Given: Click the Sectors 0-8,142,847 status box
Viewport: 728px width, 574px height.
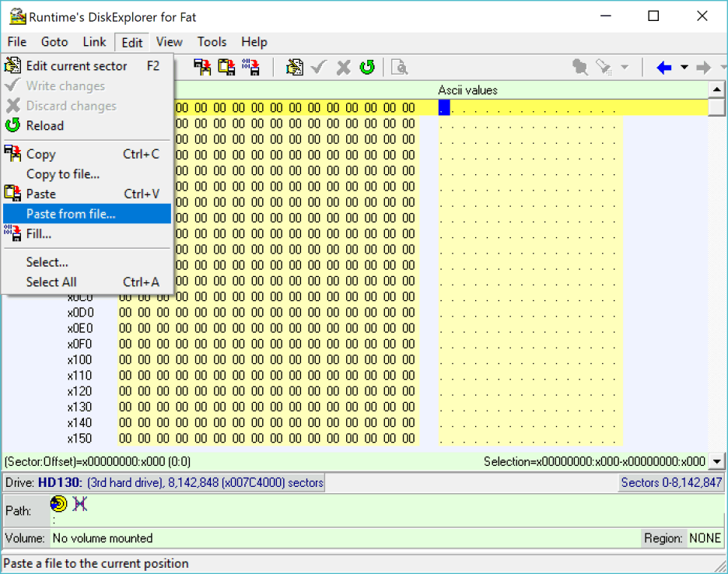Looking at the screenshot, I should coord(671,483).
